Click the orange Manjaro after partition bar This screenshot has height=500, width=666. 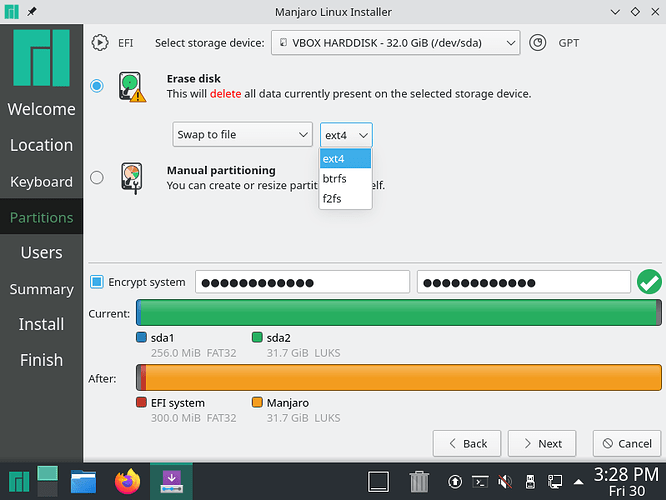(404, 377)
